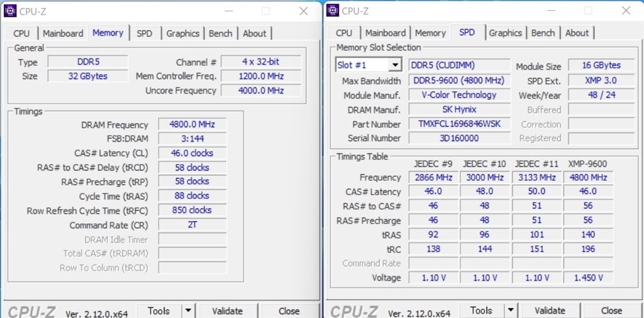Viewport: 644px width, 318px height.
Task: Click Tools button in right window
Action: 481,310
